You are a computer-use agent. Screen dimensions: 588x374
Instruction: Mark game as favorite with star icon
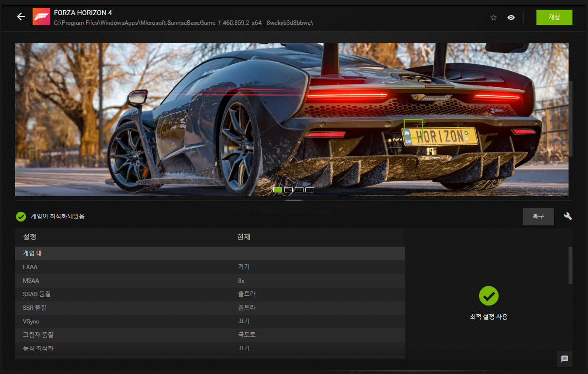[x=494, y=17]
